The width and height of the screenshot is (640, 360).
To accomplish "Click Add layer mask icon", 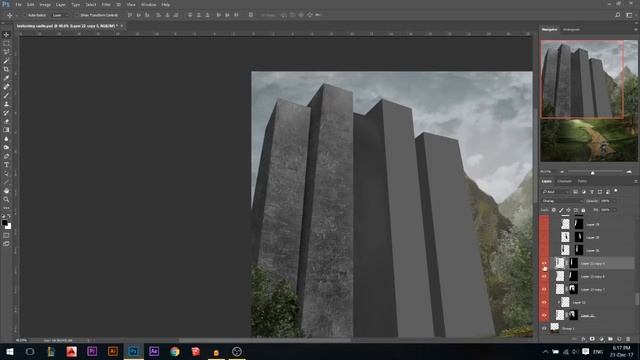I will pos(592,339).
